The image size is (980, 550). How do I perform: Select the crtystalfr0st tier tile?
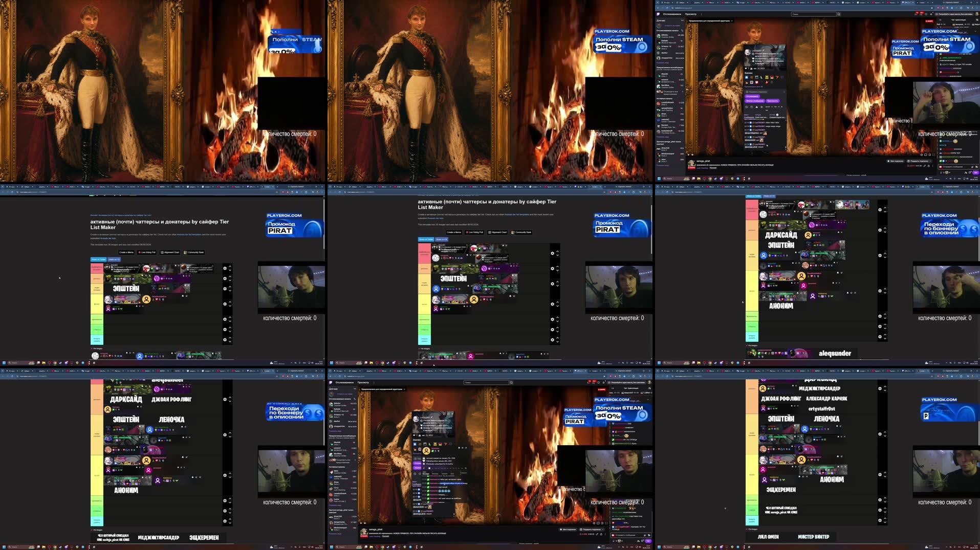pyautogui.click(x=821, y=408)
